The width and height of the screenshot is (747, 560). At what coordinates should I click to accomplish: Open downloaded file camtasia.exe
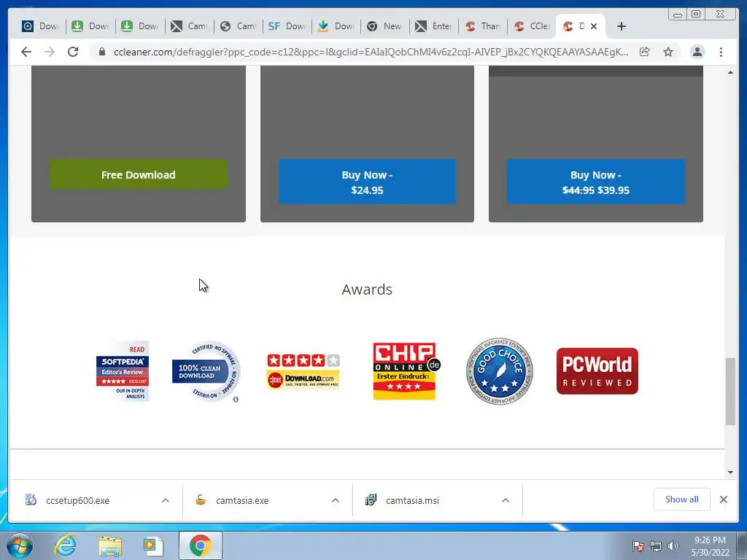[x=242, y=500]
